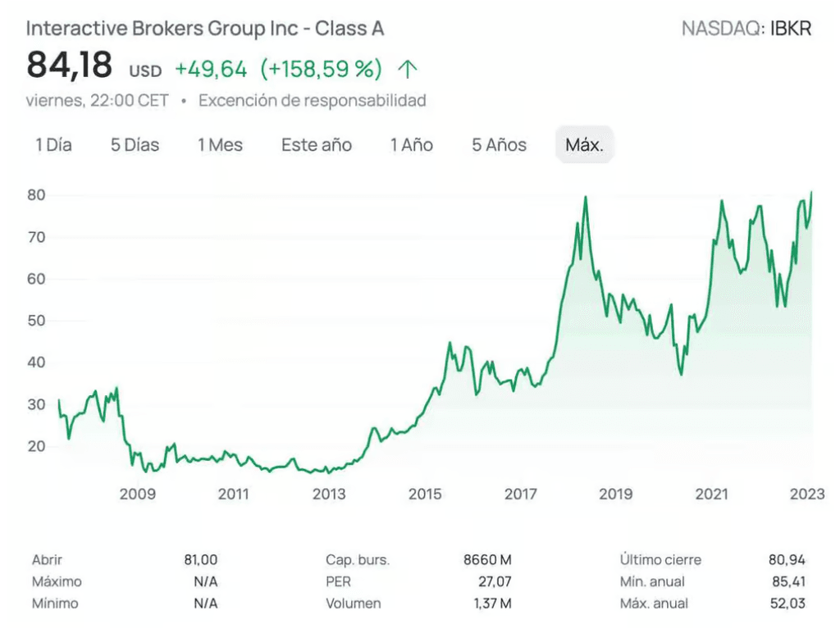Select the Máx. time range tab
This screenshot has width=840, height=629.
[584, 144]
